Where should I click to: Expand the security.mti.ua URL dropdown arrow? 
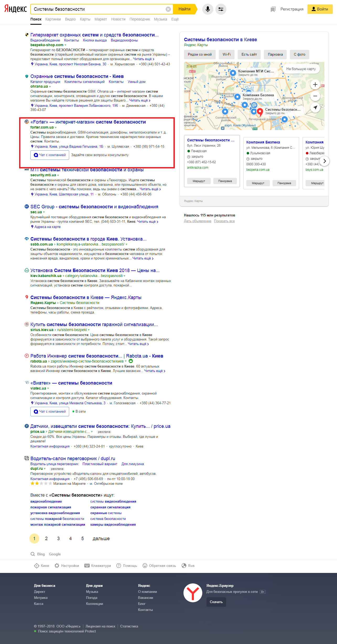(x=58, y=175)
